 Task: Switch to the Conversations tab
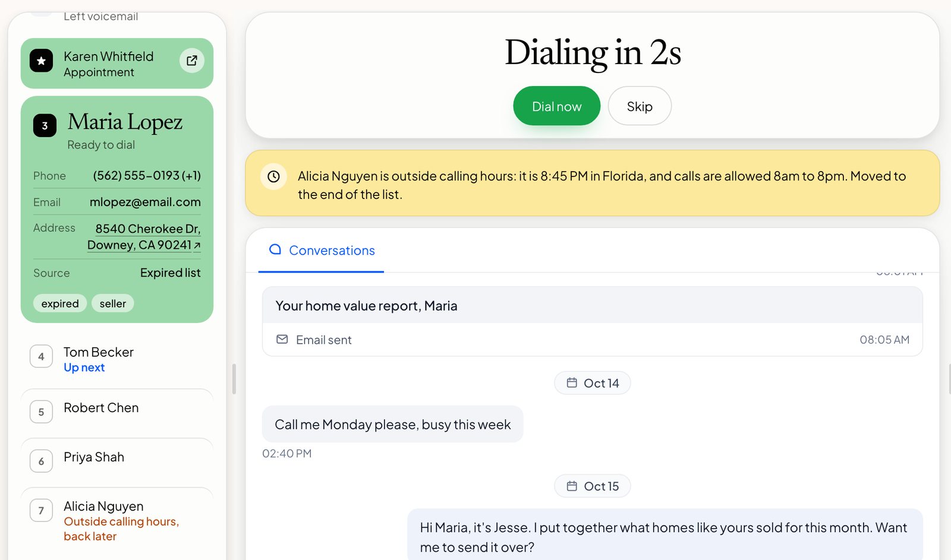coord(322,251)
